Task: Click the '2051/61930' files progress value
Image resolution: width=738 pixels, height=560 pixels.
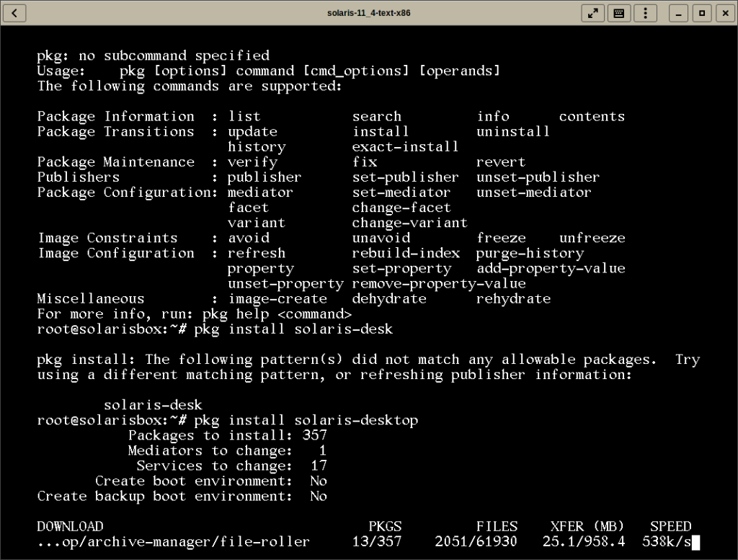Action: (476, 542)
